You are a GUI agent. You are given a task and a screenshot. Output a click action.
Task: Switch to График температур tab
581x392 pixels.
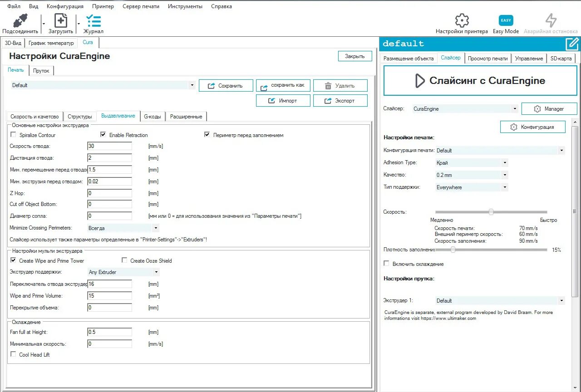point(51,43)
